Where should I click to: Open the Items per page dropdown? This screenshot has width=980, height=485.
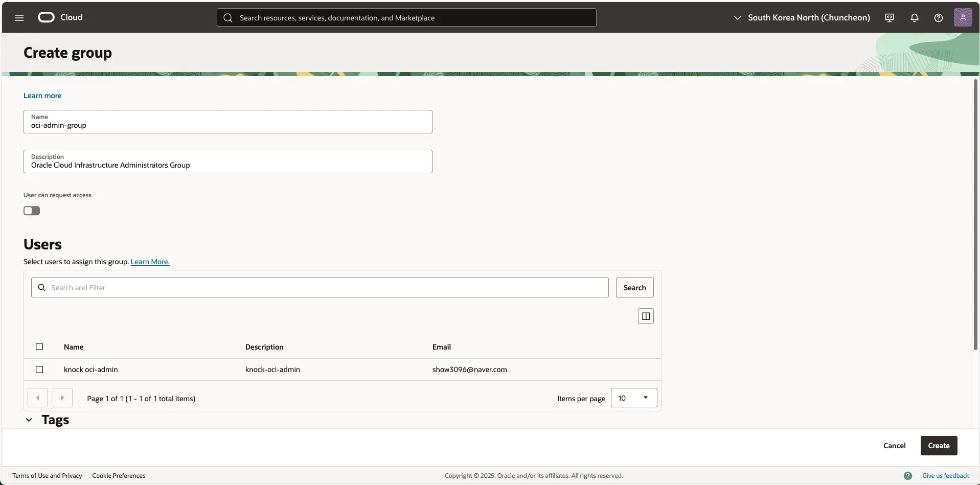(633, 397)
